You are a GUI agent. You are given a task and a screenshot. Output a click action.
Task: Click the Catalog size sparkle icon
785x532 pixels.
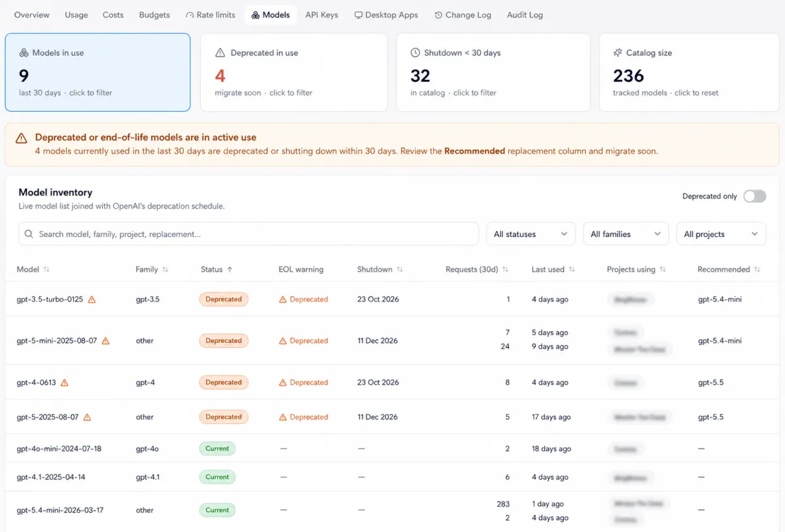(x=618, y=53)
